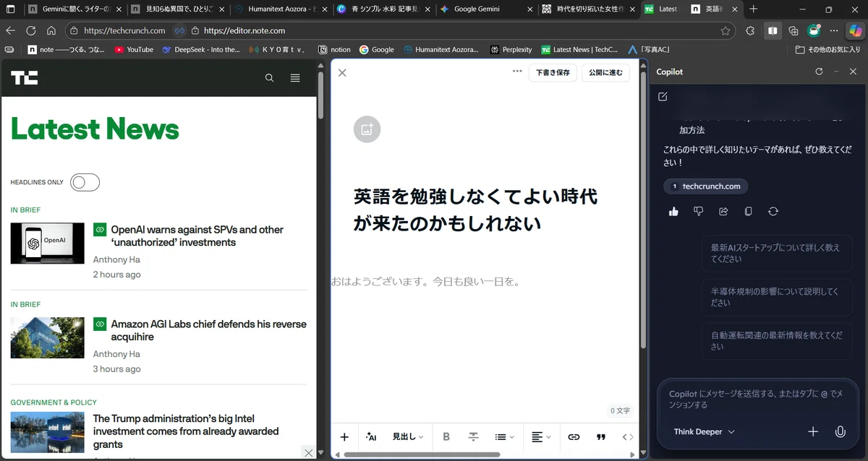Click the Copilot plus attachment icon
Viewport: 868px width, 461px height.
point(813,431)
